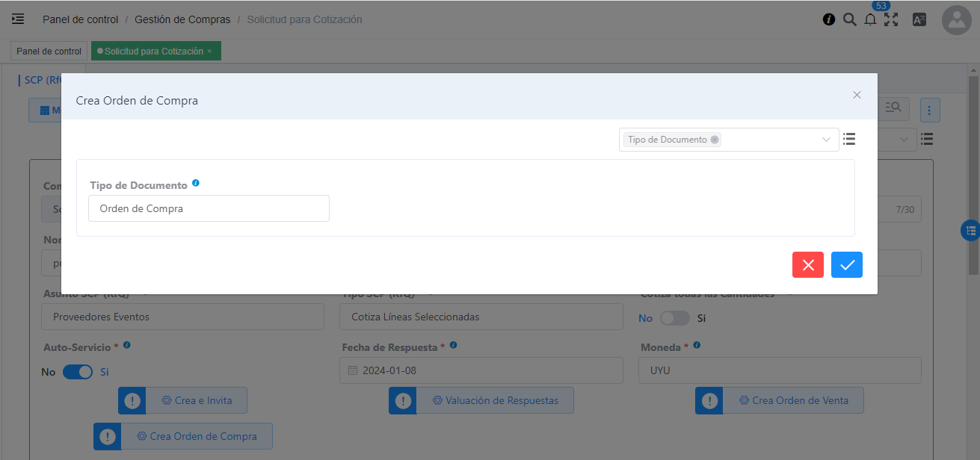The image size is (980, 460).
Task: Click the red cancel X button
Action: coord(807,265)
